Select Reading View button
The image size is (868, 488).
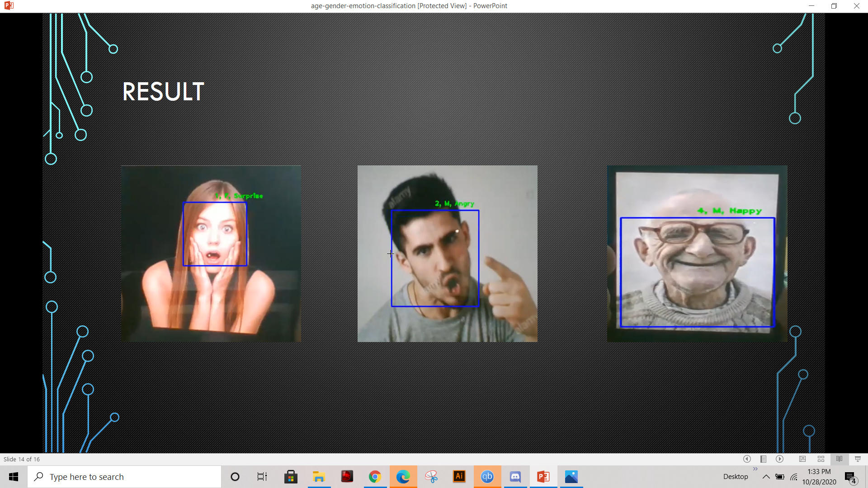[840, 459]
